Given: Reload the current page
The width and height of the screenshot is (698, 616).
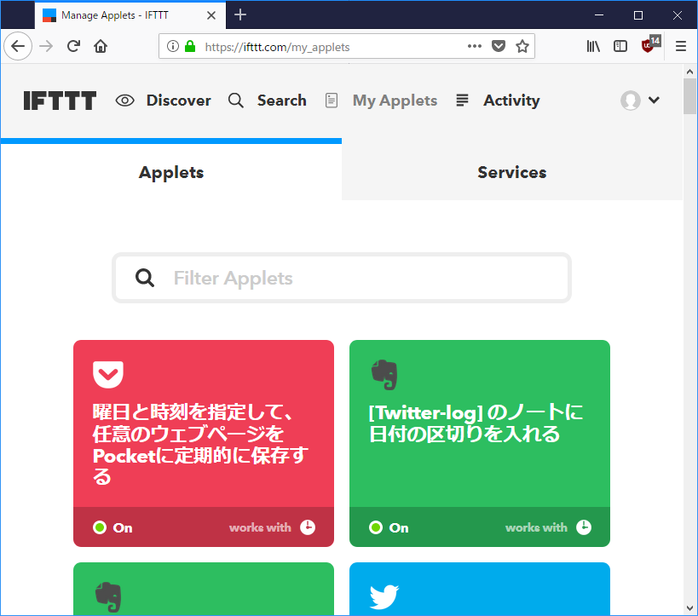Looking at the screenshot, I should tap(73, 46).
